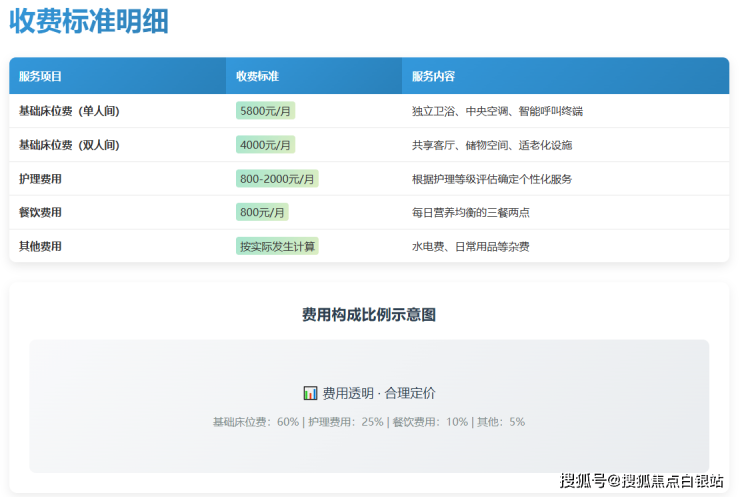
Task: Click the 独立卫浴、中央空调 service description
Action: point(497,111)
